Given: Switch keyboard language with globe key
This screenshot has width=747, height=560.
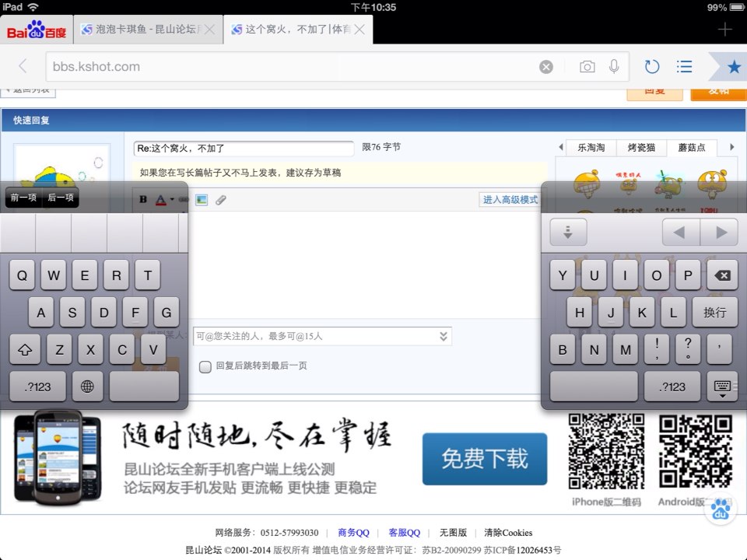Looking at the screenshot, I should 87,387.
